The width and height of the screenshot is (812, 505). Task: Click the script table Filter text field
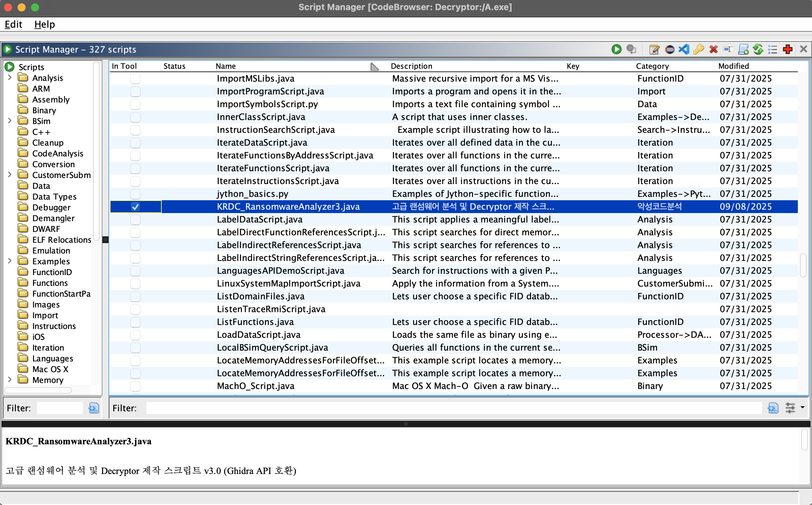453,408
